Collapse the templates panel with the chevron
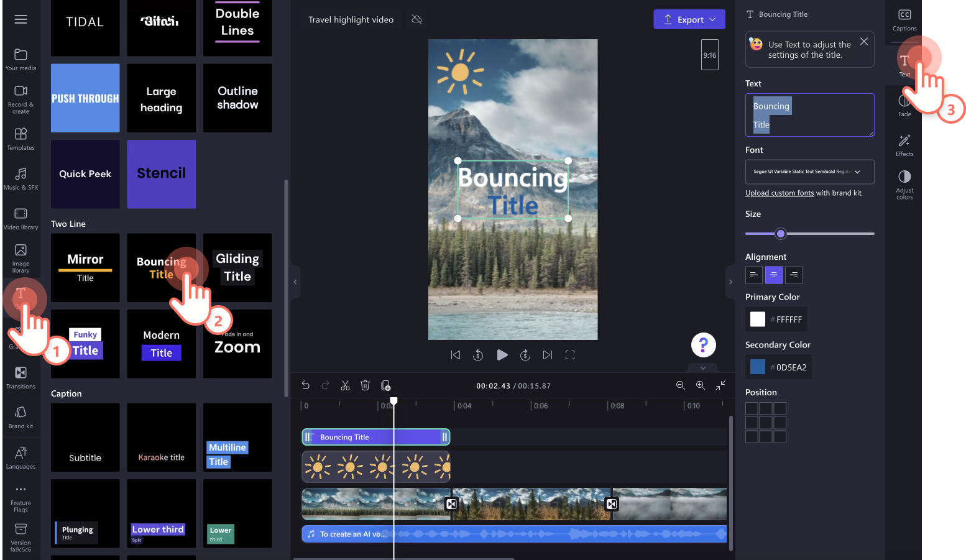Image resolution: width=966 pixels, height=560 pixels. click(x=295, y=282)
